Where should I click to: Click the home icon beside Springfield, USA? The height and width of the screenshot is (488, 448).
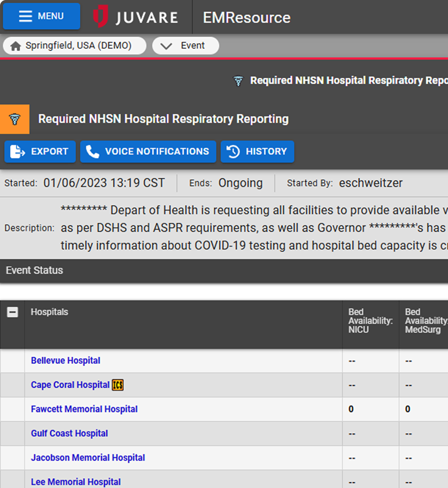pyautogui.click(x=16, y=46)
